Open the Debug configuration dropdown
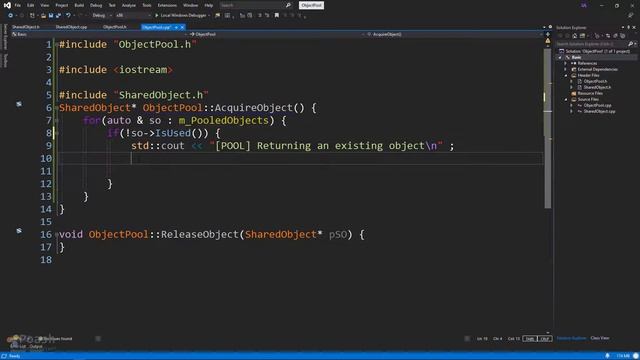This screenshot has width=640, height=360. 102,16
